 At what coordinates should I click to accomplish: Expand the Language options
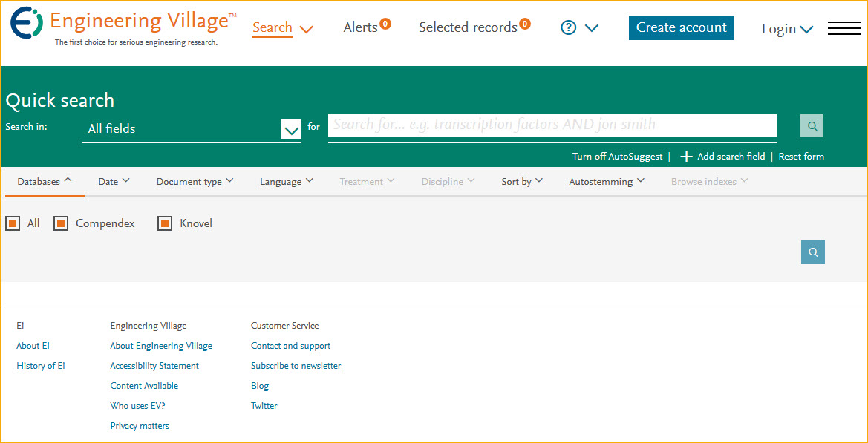287,181
